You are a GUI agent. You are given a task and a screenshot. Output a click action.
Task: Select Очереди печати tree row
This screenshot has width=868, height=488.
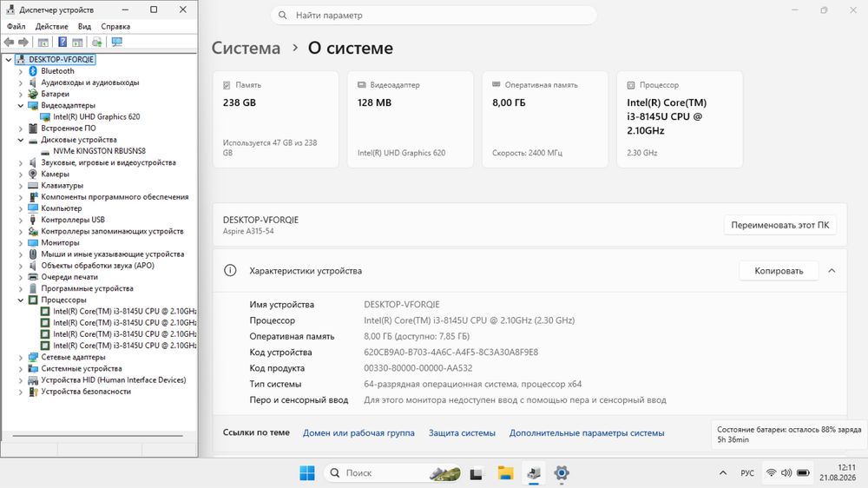pyautogui.click(x=69, y=277)
